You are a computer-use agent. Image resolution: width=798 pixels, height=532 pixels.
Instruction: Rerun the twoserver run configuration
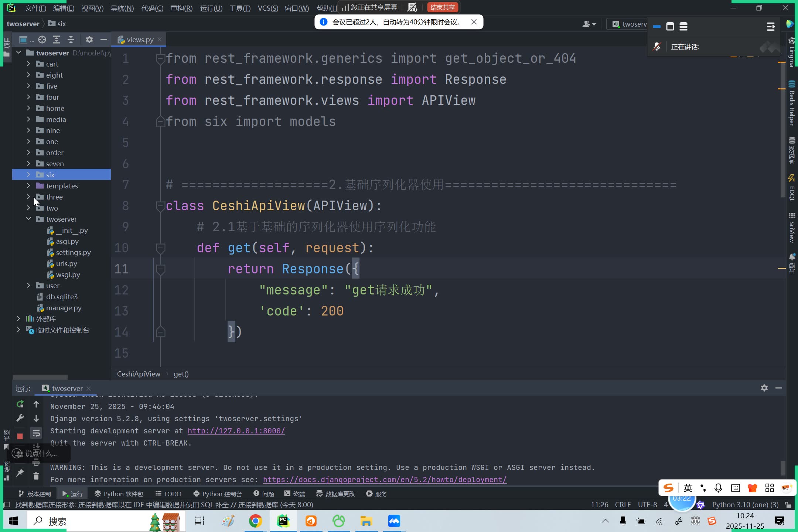tap(20, 404)
